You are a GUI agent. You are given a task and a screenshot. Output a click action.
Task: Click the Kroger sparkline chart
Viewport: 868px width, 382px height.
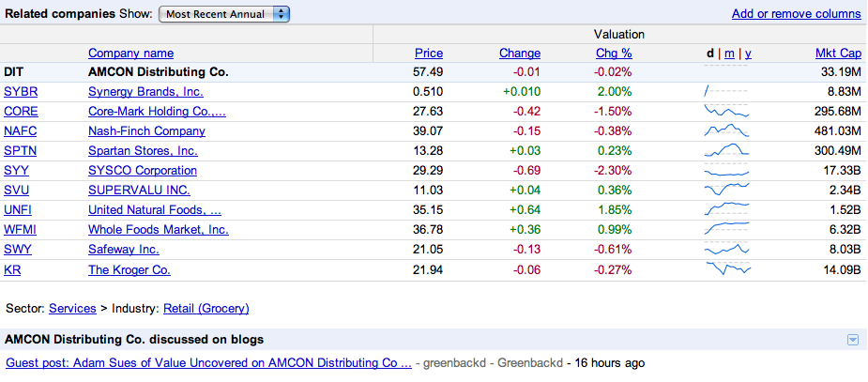[x=728, y=268]
